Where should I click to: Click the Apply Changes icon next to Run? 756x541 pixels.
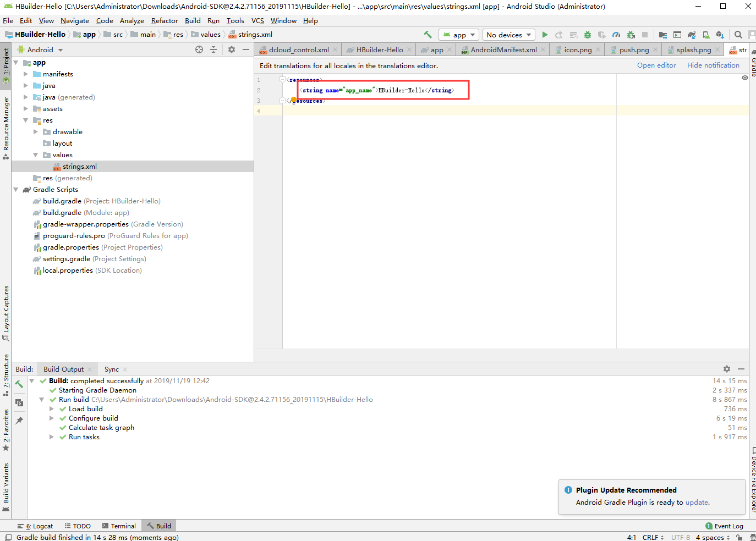tap(558, 35)
